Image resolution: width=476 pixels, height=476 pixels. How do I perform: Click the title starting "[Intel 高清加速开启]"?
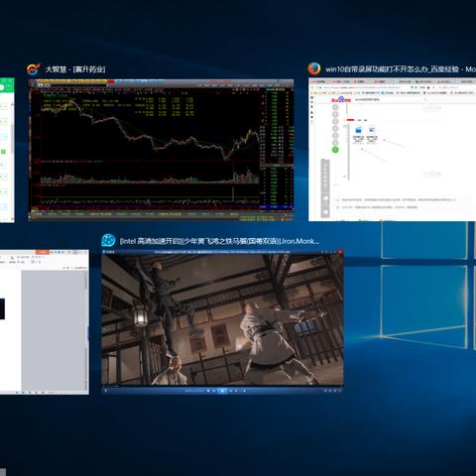(219, 241)
